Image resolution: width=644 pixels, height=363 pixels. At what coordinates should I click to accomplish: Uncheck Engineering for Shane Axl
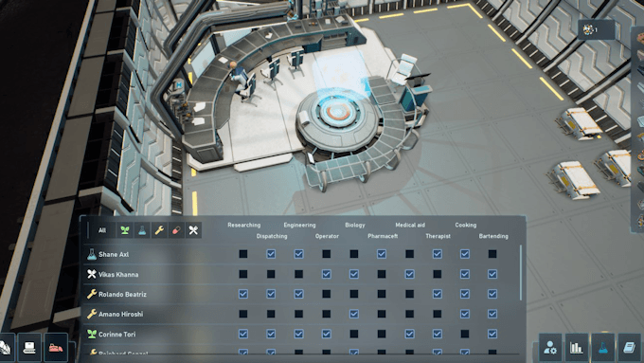(x=299, y=254)
